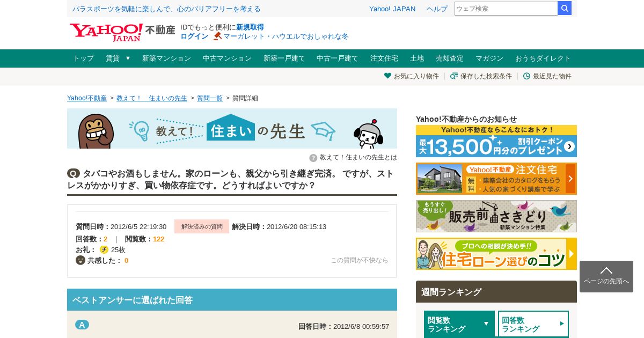The width and height of the screenshot is (644, 338).
Task: Click the smiley face 共感した icon
Action: click(80, 260)
